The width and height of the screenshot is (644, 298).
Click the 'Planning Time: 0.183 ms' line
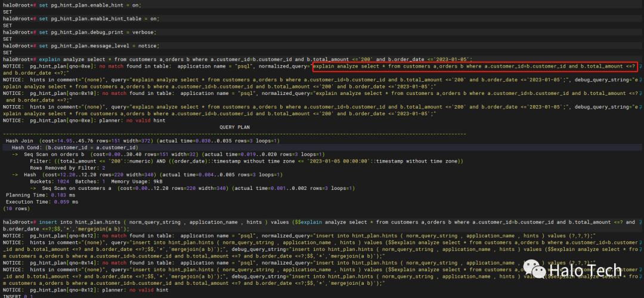pos(41,195)
